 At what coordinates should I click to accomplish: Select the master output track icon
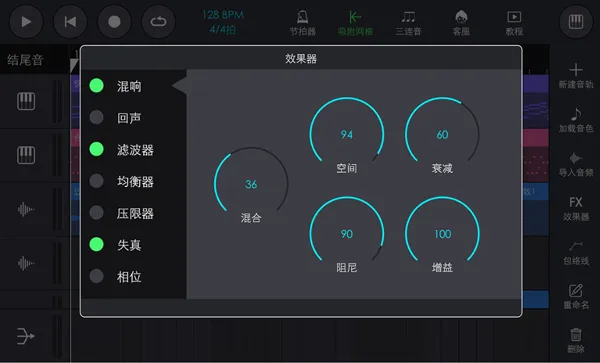click(x=26, y=336)
